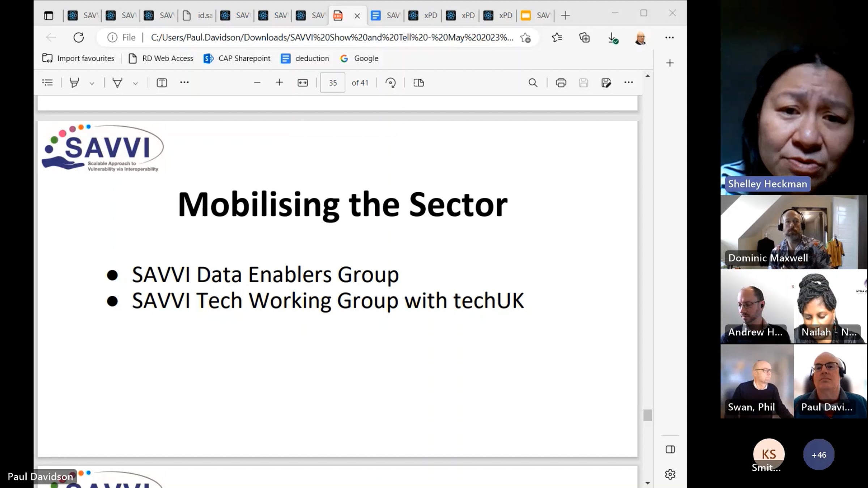Switch to the id.sa tab
This screenshot has width=868, height=488.
(197, 16)
